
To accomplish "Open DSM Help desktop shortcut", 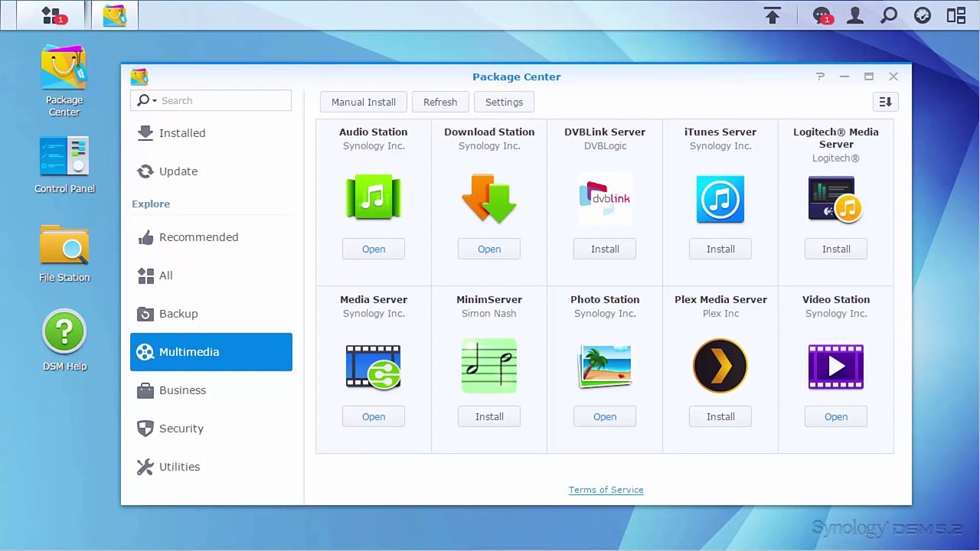I will coord(64,341).
